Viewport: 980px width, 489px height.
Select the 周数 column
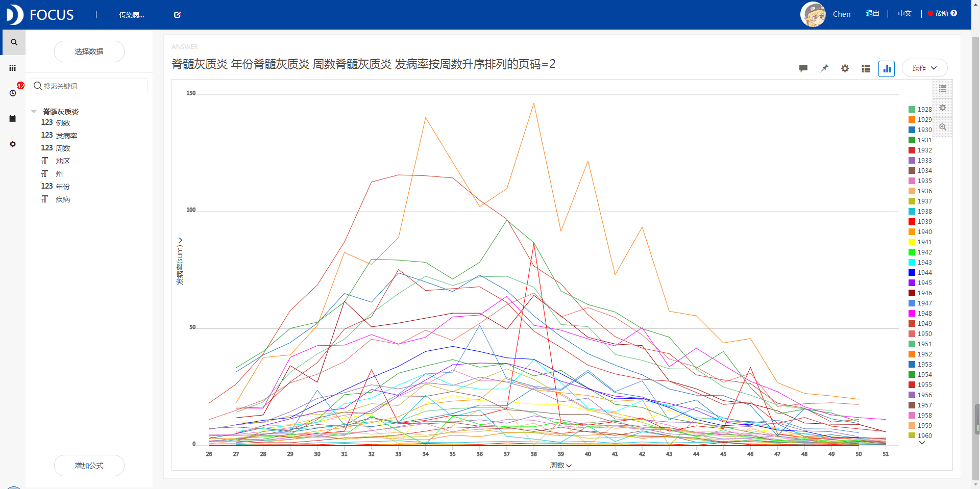63,148
